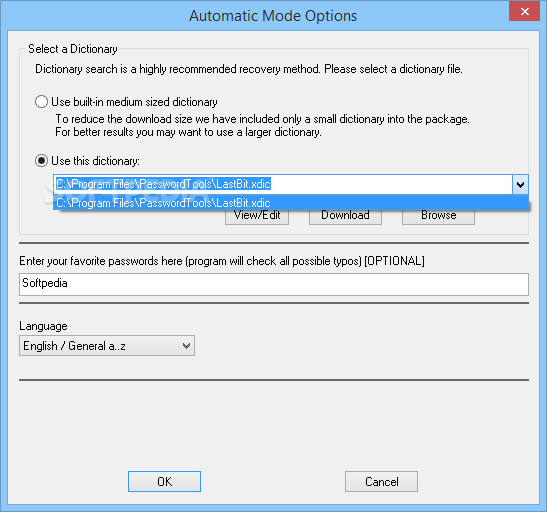Choose the LastBit.xdic entry in dropdown list

pyautogui.click(x=291, y=203)
